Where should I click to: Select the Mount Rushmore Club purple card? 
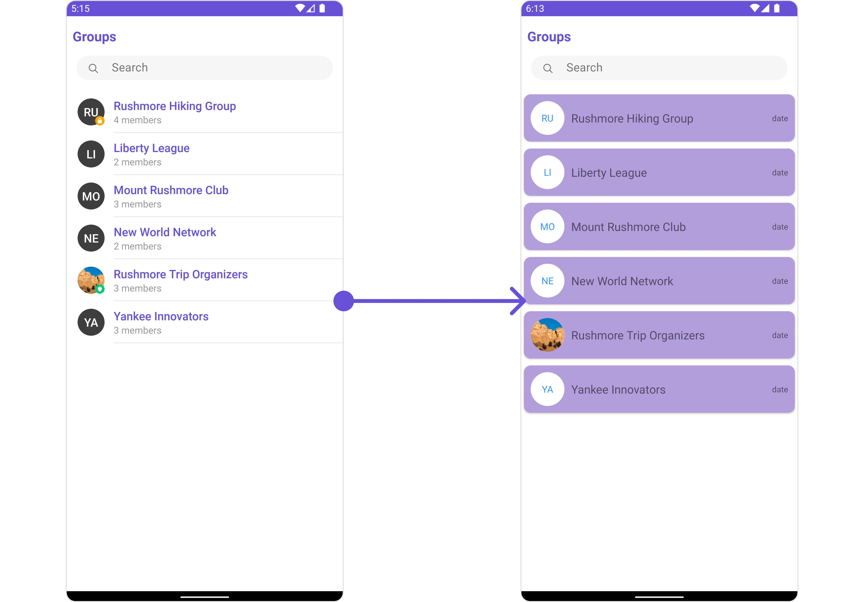pos(659,227)
